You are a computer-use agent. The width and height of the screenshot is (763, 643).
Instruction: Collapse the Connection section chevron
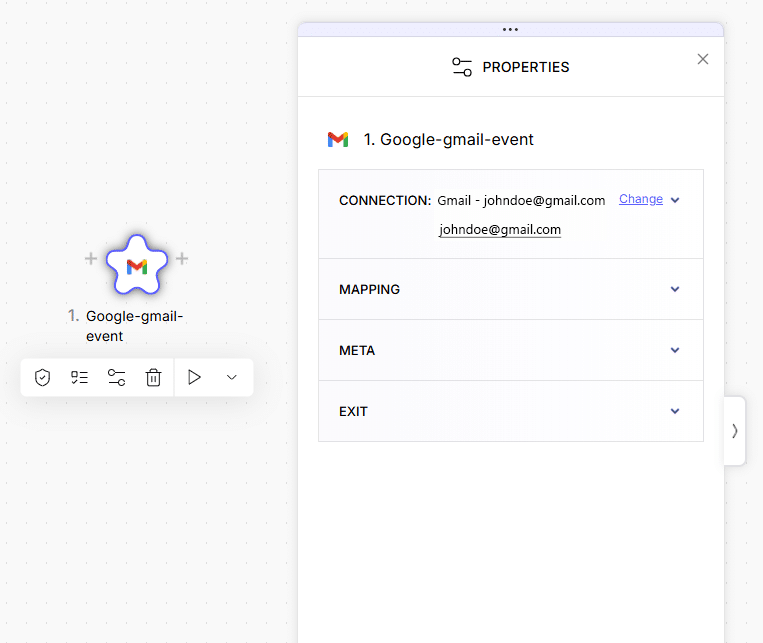tap(675, 200)
